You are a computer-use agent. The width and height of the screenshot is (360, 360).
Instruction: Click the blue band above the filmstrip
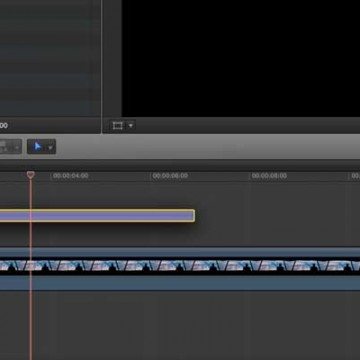(x=180, y=252)
